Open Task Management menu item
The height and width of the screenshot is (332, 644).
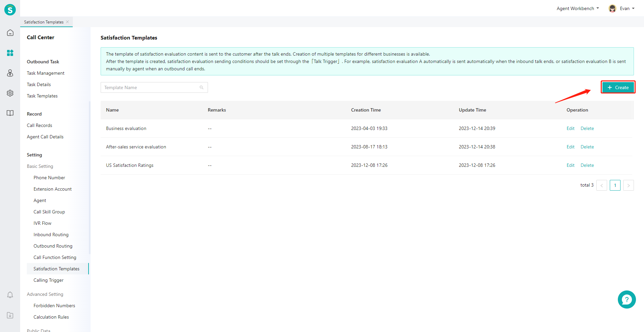pos(46,73)
